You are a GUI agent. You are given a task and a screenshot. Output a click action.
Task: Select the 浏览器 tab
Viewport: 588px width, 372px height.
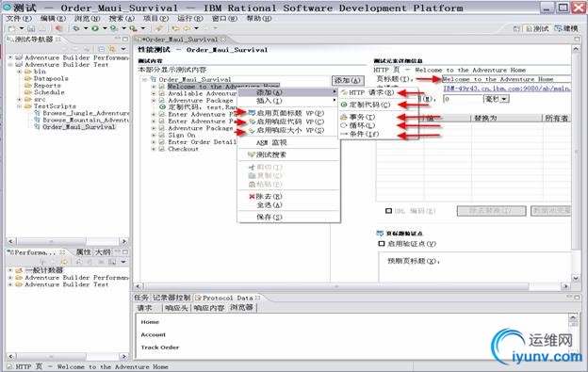pyautogui.click(x=242, y=308)
